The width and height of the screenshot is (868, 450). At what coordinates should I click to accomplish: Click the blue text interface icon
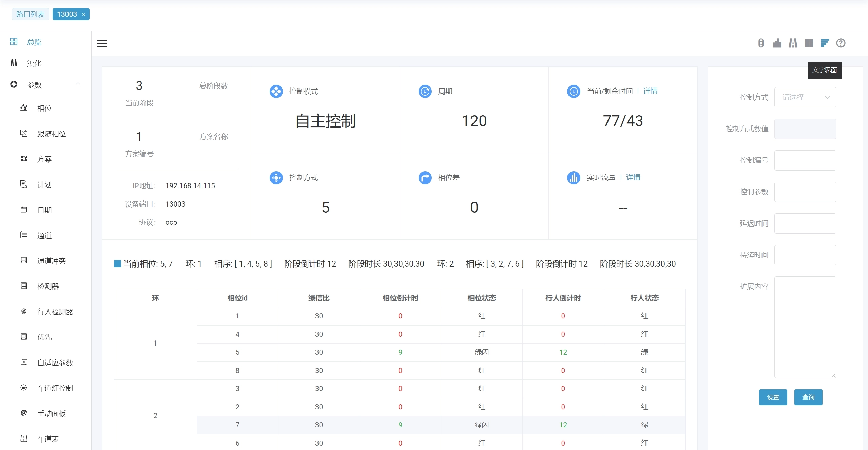(825, 43)
